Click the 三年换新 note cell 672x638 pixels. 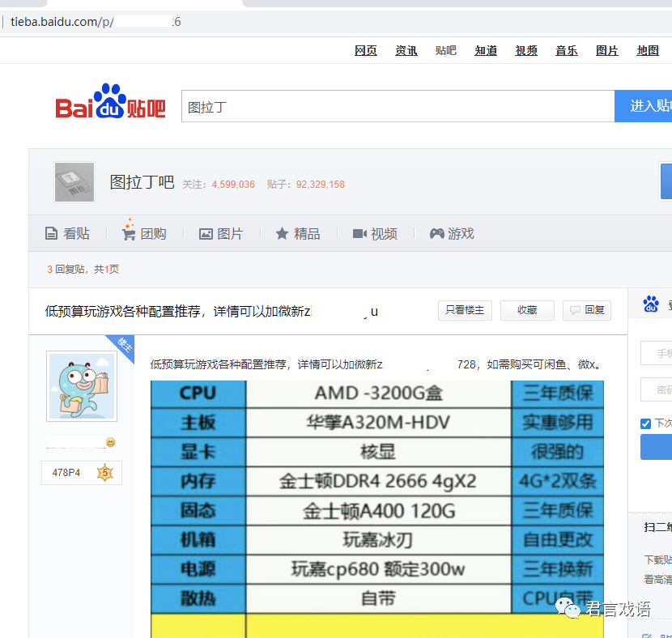click(x=558, y=569)
